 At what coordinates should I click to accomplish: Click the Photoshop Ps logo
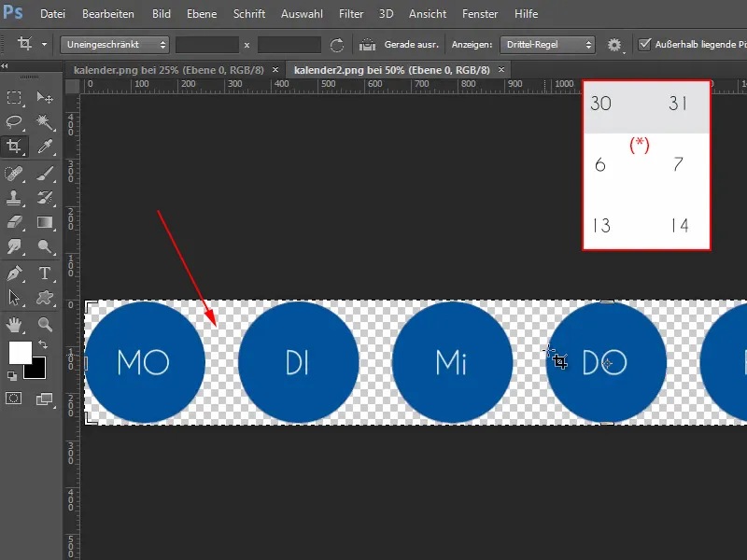pyautogui.click(x=13, y=11)
